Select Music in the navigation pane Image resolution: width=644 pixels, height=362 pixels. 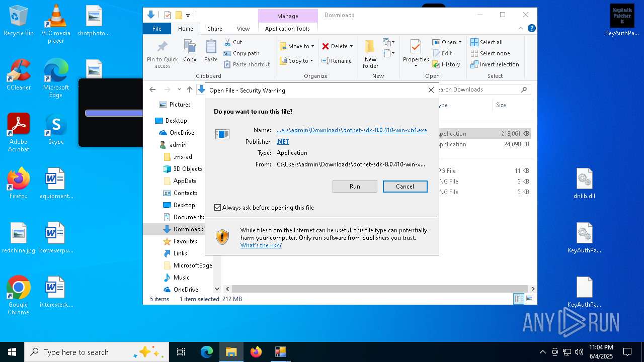[x=177, y=278]
